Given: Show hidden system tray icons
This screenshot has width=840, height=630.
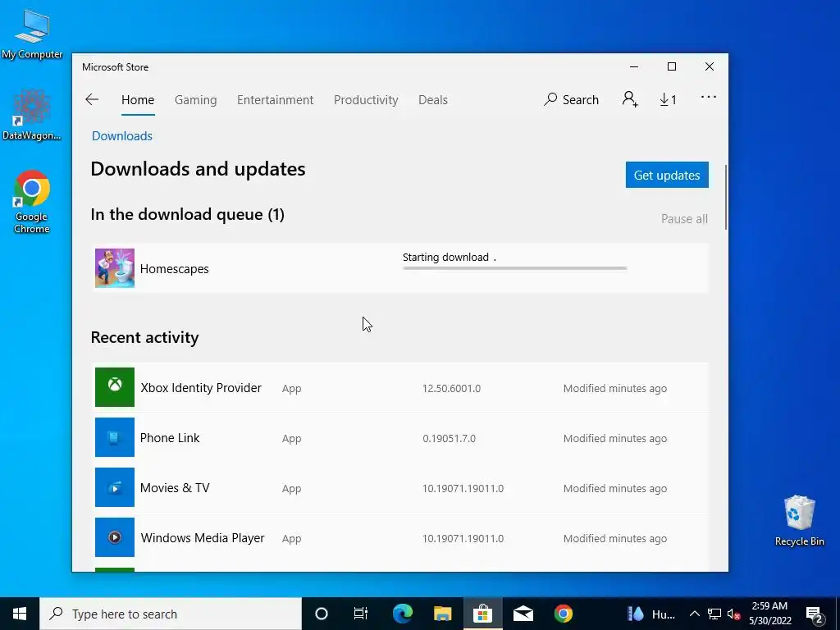Looking at the screenshot, I should (x=694, y=614).
